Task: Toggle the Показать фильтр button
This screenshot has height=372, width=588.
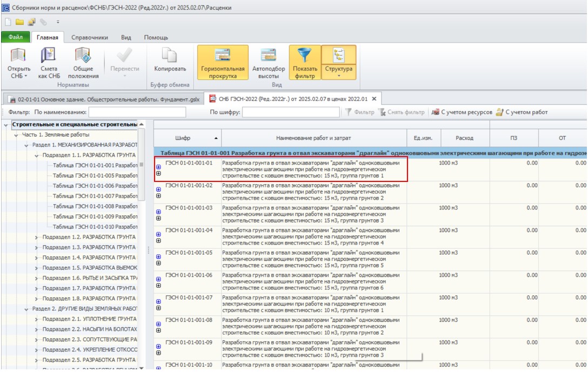Action: point(304,62)
